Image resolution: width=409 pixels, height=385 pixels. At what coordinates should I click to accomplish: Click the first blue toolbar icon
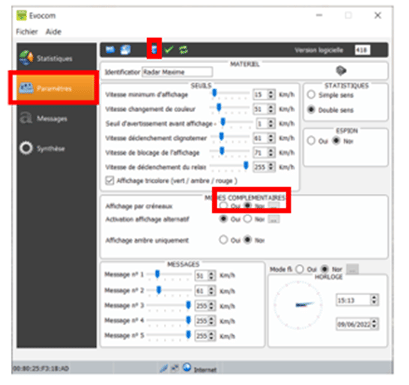coord(110,50)
